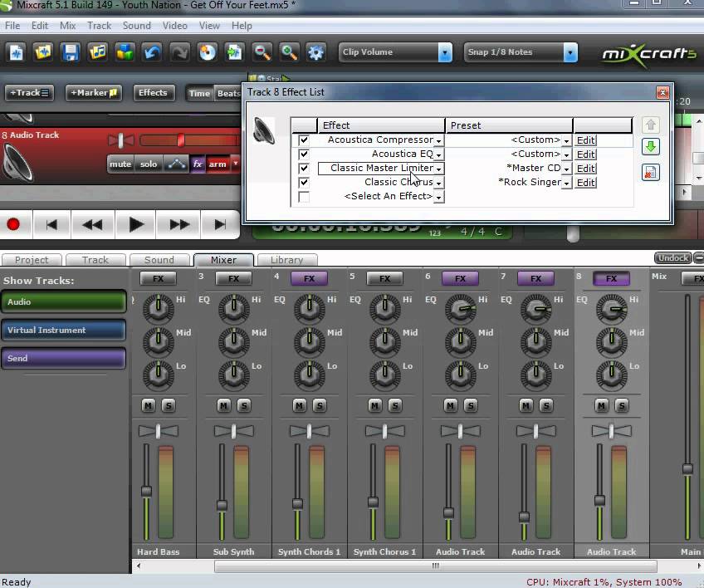Disable the Classic Chorus checkbox

pyautogui.click(x=304, y=183)
